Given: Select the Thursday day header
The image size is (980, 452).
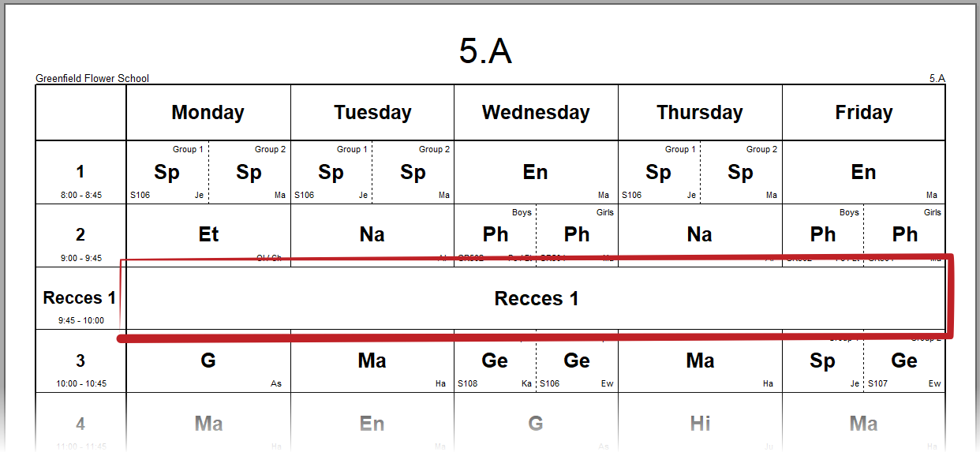Looking at the screenshot, I should point(700,113).
